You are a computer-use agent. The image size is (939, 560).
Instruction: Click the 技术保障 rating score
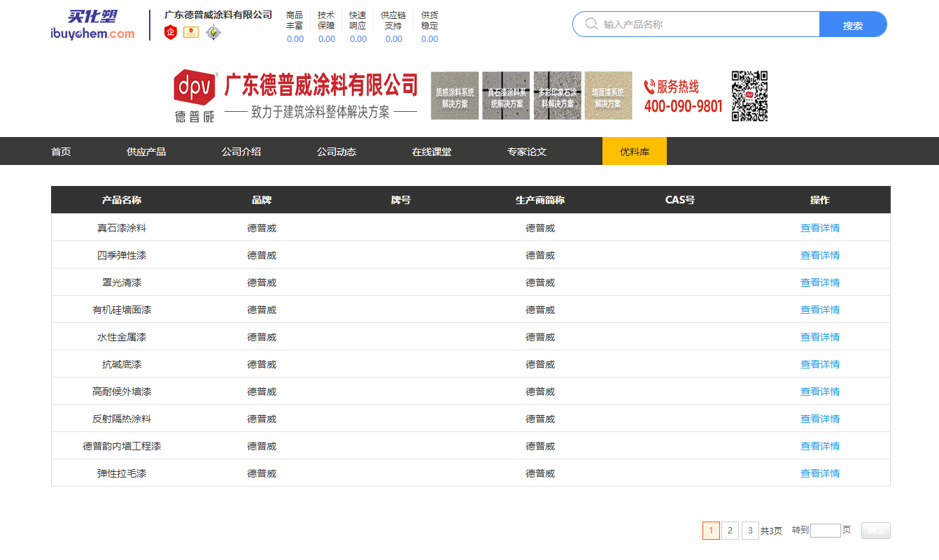coord(327,39)
